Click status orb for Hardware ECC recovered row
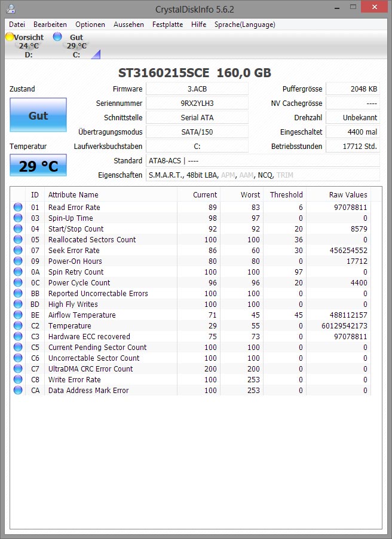Screen dimensions: 392x539 (x=18, y=336)
